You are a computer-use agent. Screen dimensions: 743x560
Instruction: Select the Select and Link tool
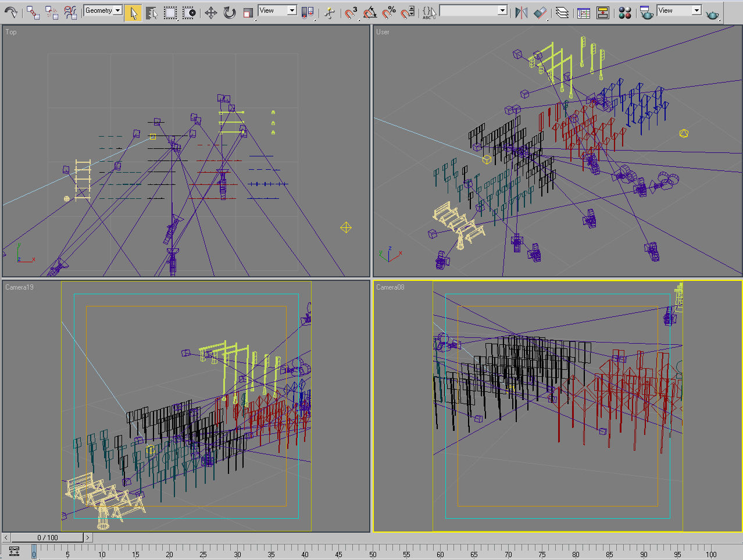point(33,12)
